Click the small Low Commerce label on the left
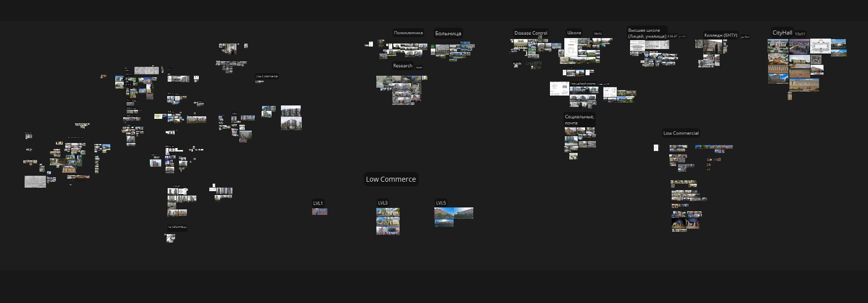868x303 pixels. [x=267, y=77]
